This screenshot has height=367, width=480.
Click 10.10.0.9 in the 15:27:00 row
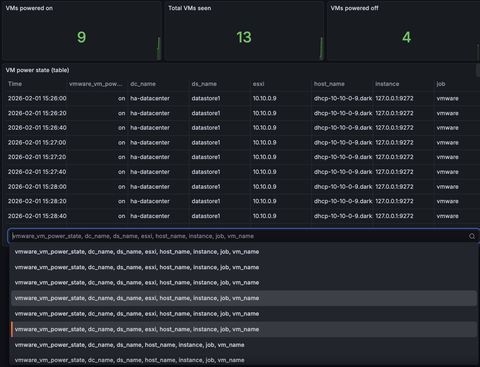coord(264,142)
